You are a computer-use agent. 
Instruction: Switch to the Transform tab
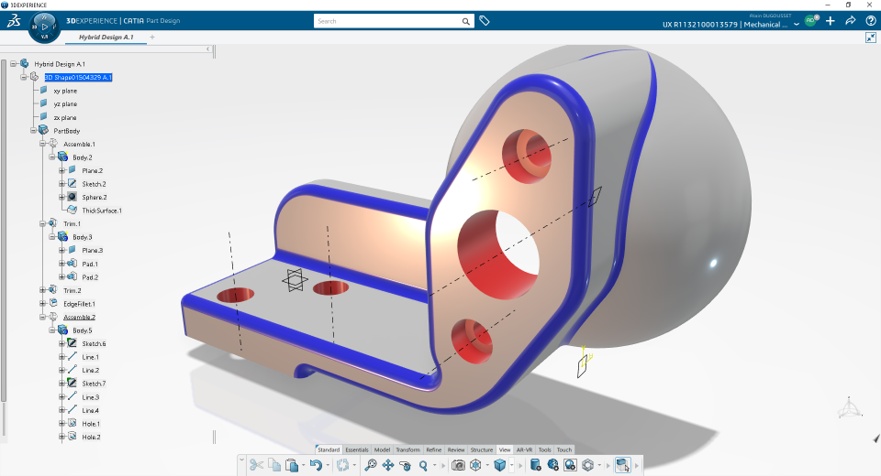click(x=408, y=450)
